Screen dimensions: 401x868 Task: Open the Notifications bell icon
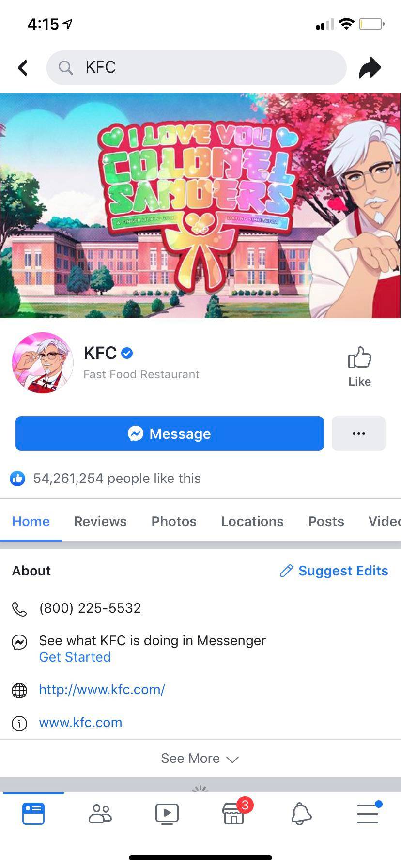tap(301, 813)
